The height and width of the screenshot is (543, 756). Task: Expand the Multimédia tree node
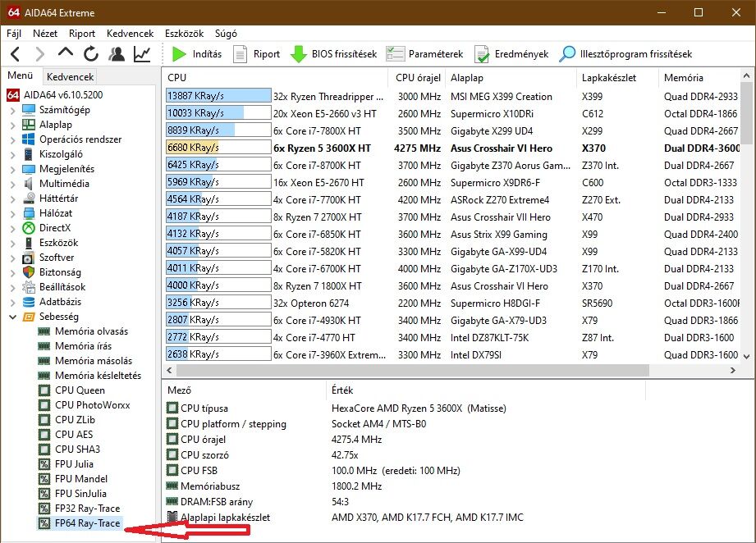pos(12,185)
